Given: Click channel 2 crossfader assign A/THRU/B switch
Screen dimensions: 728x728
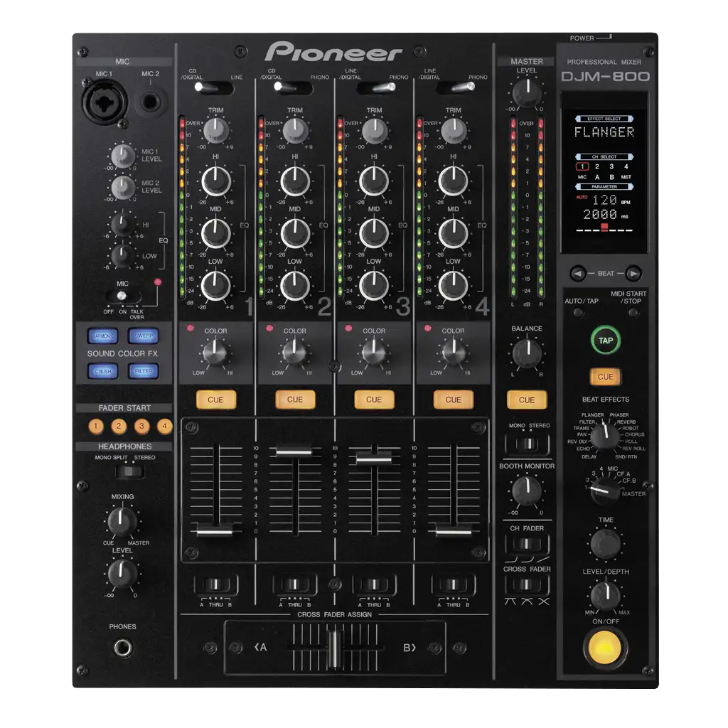Looking at the screenshot, I should 295,584.
